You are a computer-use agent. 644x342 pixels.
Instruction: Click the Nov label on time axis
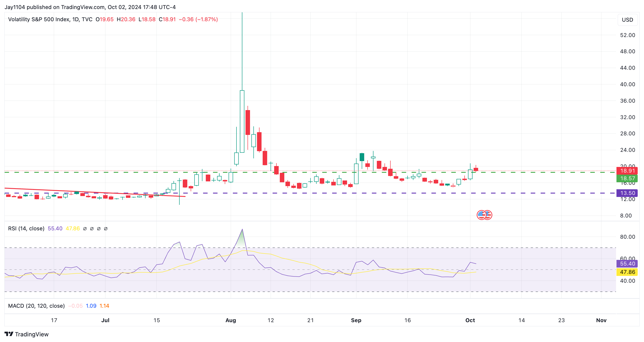point(601,320)
